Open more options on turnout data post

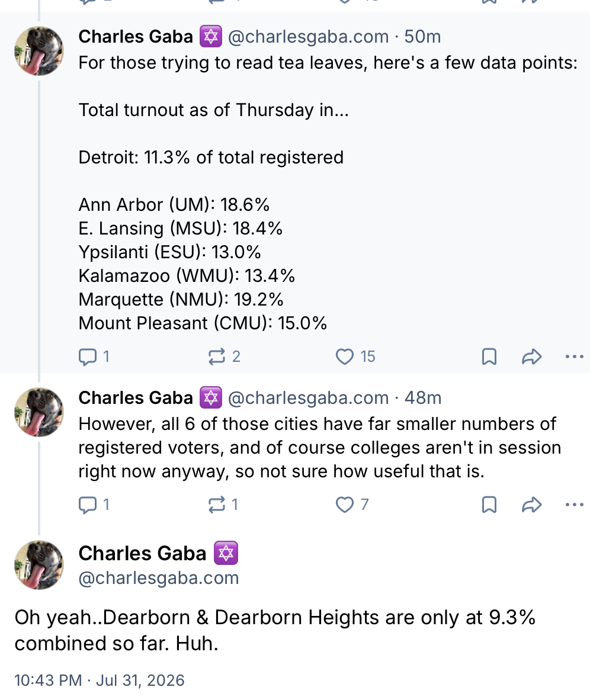pos(575,357)
